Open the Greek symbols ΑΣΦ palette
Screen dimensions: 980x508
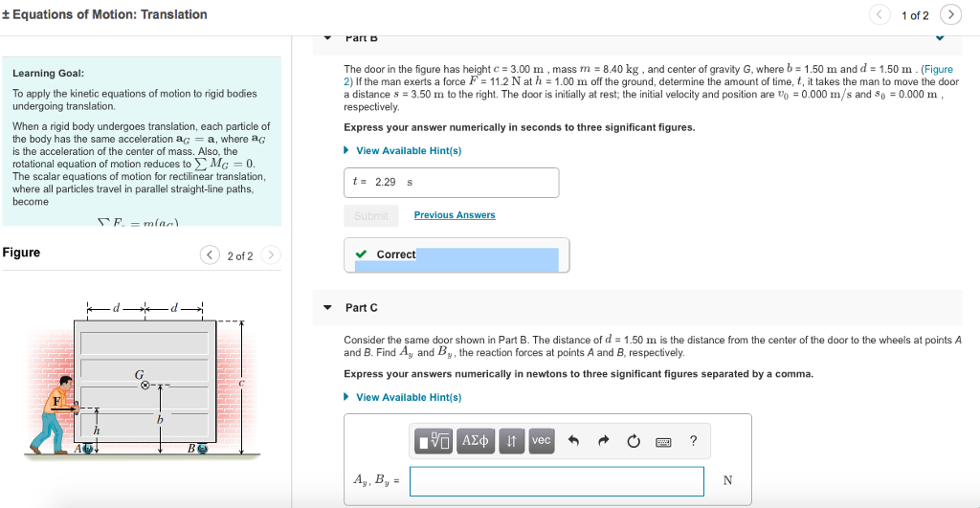pyautogui.click(x=475, y=441)
